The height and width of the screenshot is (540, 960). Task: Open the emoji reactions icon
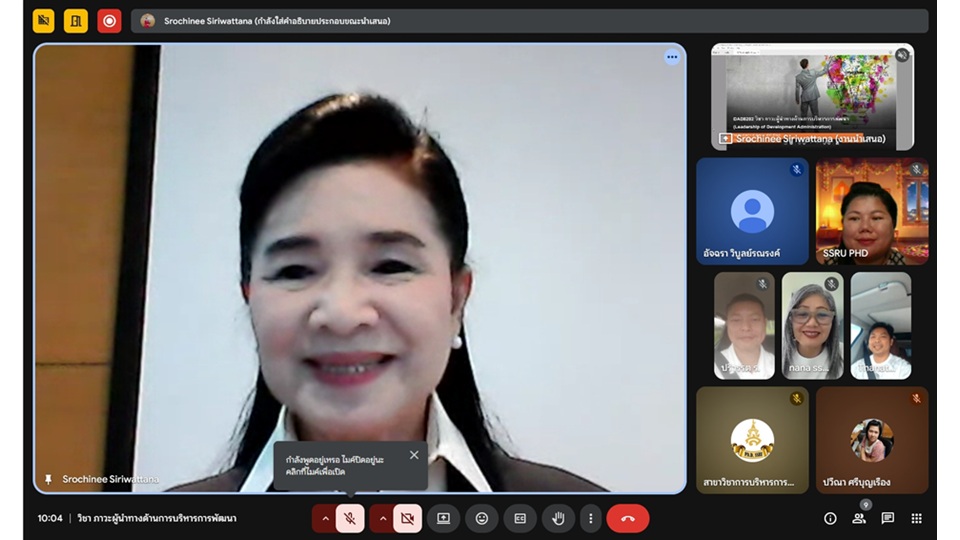pos(482,518)
